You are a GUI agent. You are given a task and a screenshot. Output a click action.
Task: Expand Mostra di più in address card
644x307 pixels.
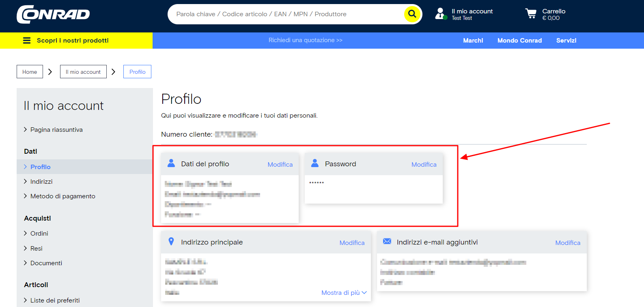coord(344,293)
